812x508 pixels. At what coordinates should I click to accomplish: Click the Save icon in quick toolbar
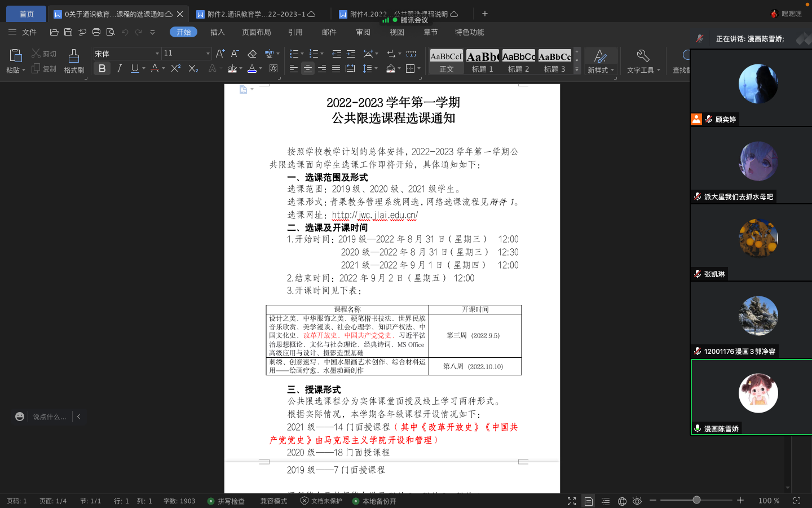(x=68, y=32)
